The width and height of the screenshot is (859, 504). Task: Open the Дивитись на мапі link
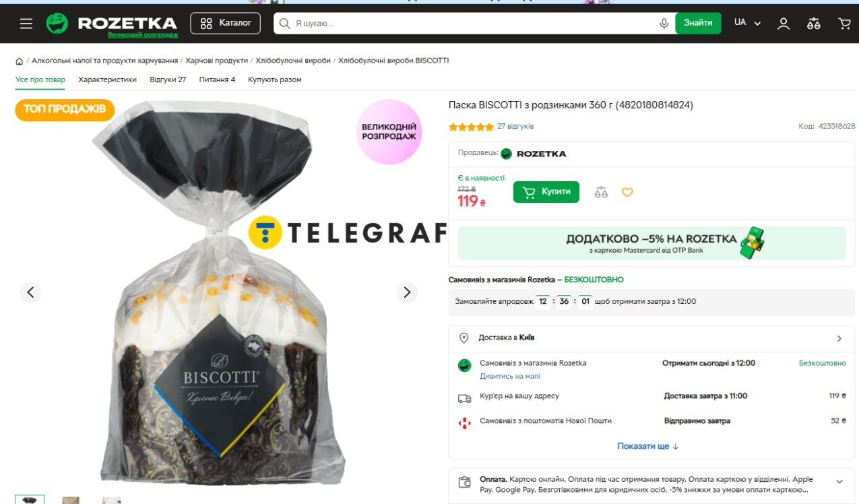point(510,376)
